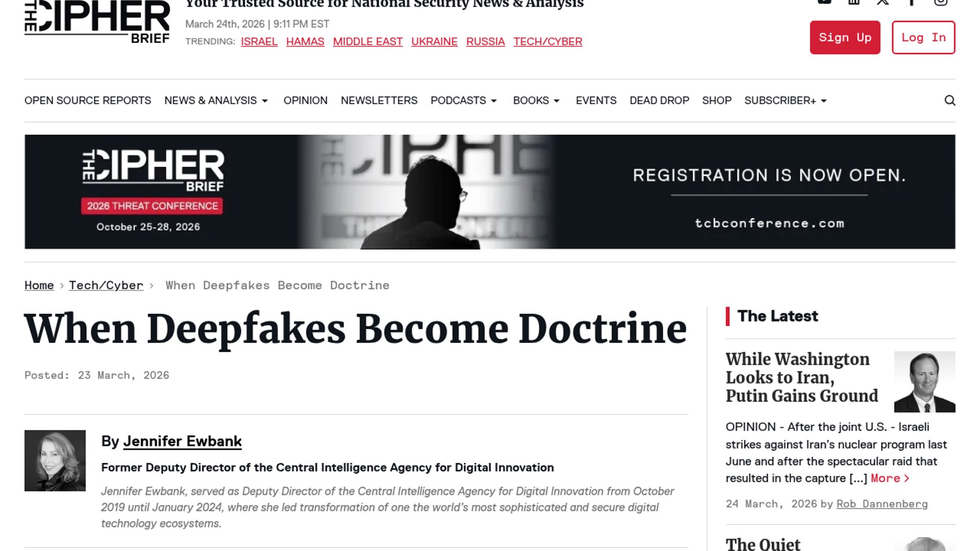Expand the News & Analysis dropdown
The width and height of the screenshot is (980, 551).
[216, 101]
